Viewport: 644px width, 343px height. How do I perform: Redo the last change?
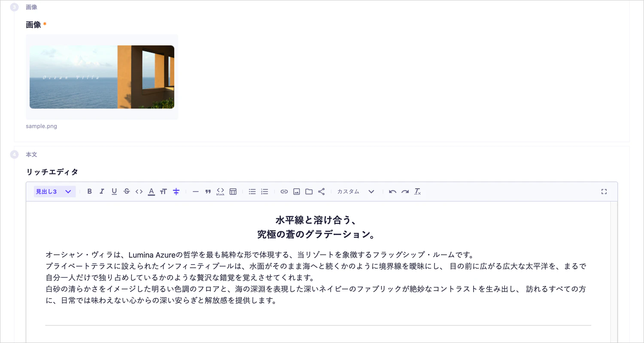(404, 192)
